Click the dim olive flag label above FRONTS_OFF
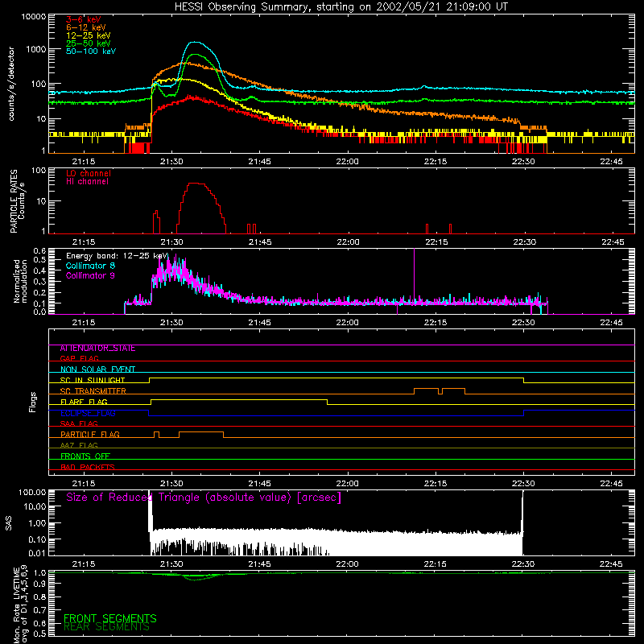The width and height of the screenshot is (644, 644). (x=79, y=445)
